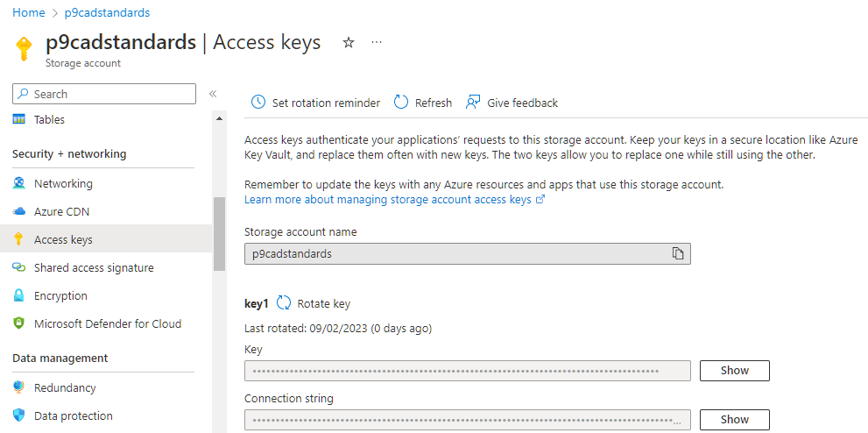Screen dimensions: 868x433
Task: Click Set rotation reminder
Action: [316, 103]
